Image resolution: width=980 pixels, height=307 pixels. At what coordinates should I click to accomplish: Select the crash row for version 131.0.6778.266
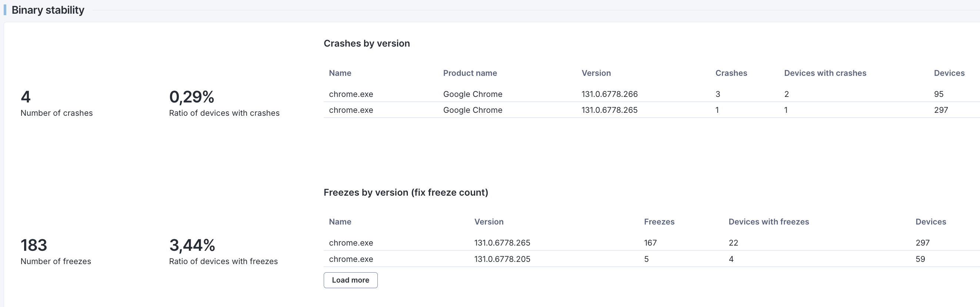pyautogui.click(x=609, y=94)
